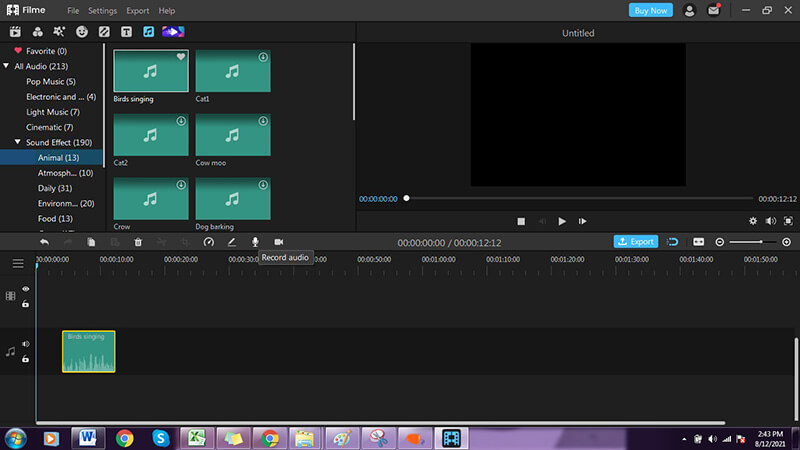Open the timeline track manager hamburger icon
800x450 pixels.
(x=18, y=263)
